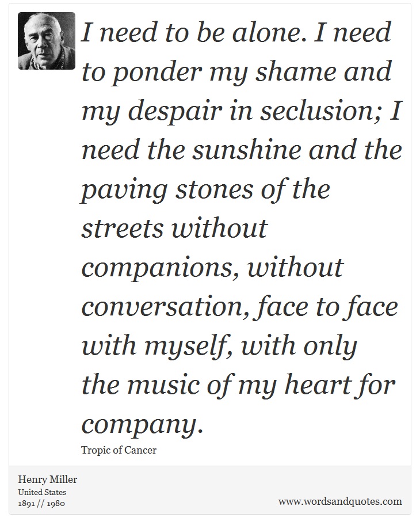Click the final word 'company.'
Screen dimensions: 420x529
tap(143, 424)
